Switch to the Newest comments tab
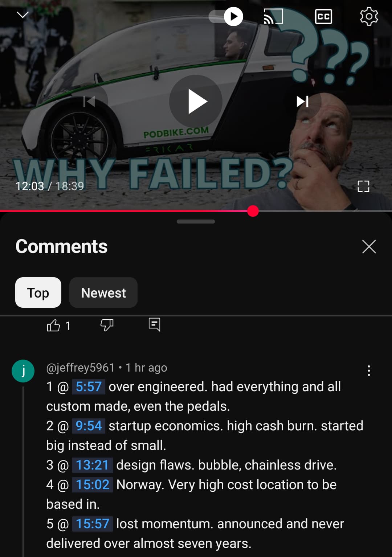 103,292
